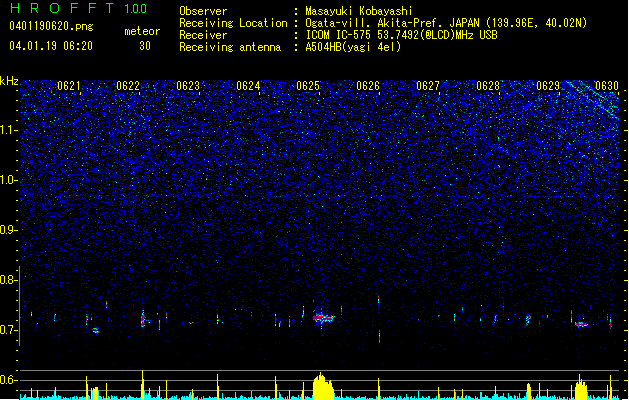This screenshot has height=400, width=629.
Task: Select the A504HB(yagi 4el) antenna text
Action: (353, 47)
